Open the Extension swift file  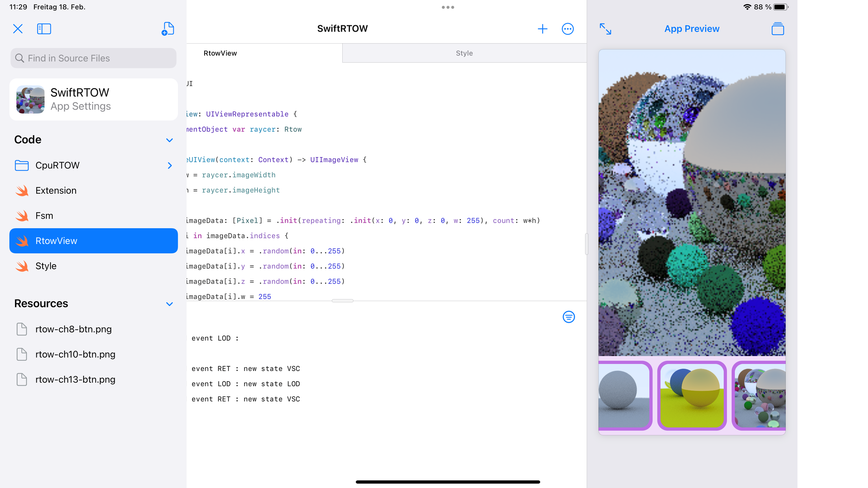coord(56,191)
